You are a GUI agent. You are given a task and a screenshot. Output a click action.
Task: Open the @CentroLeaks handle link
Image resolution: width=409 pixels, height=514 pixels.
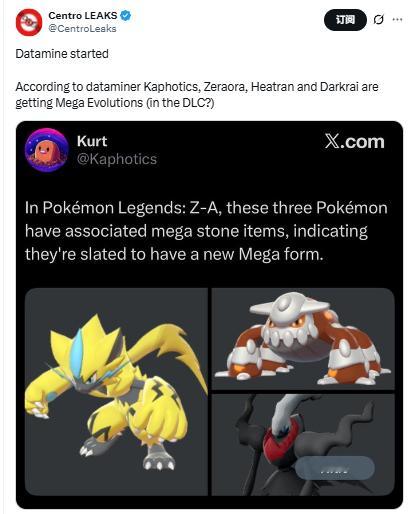tap(82, 29)
